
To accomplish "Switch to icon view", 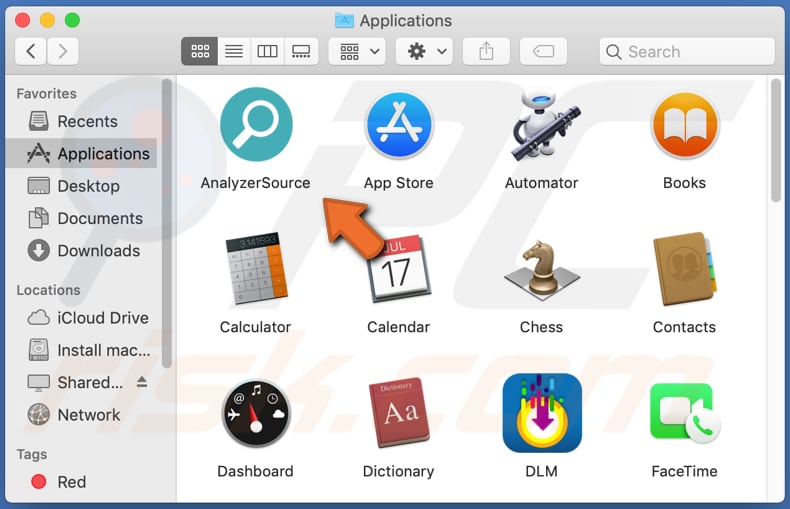I will pos(200,51).
